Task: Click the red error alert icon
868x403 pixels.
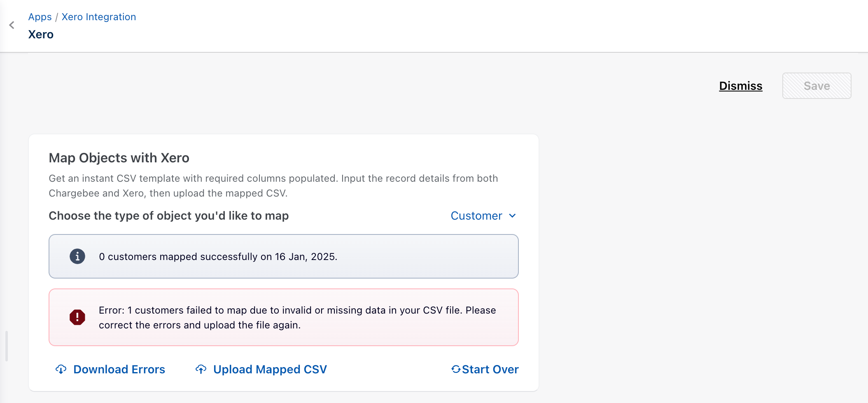Action: click(x=77, y=317)
